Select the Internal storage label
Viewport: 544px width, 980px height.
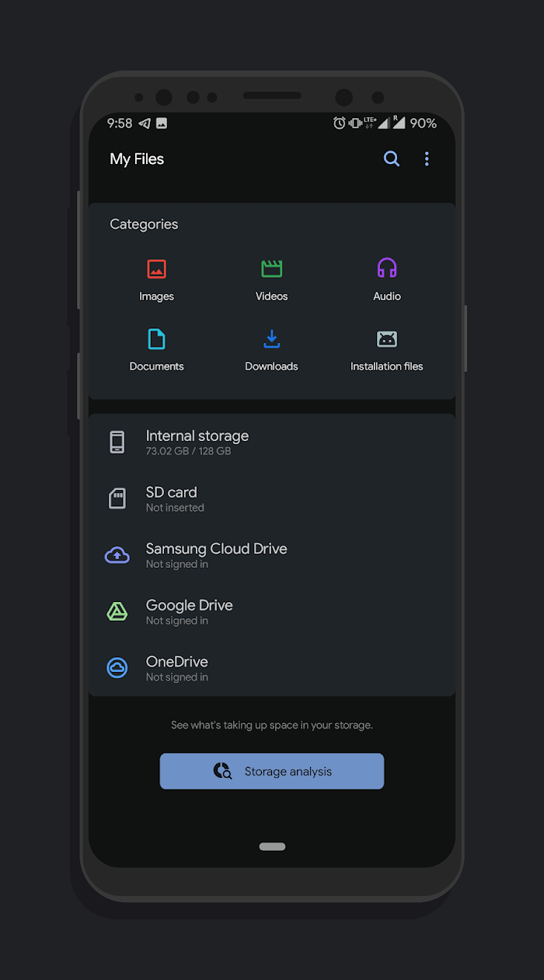tap(197, 436)
